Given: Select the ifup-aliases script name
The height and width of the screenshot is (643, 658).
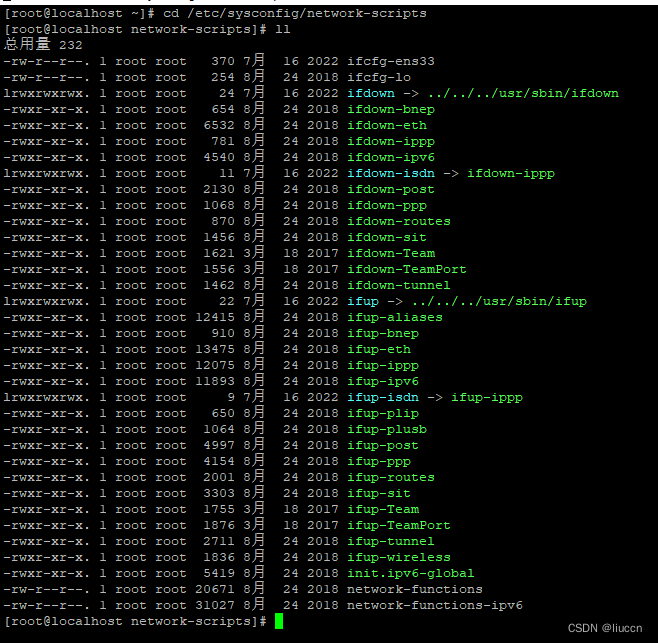Looking at the screenshot, I should (395, 317).
